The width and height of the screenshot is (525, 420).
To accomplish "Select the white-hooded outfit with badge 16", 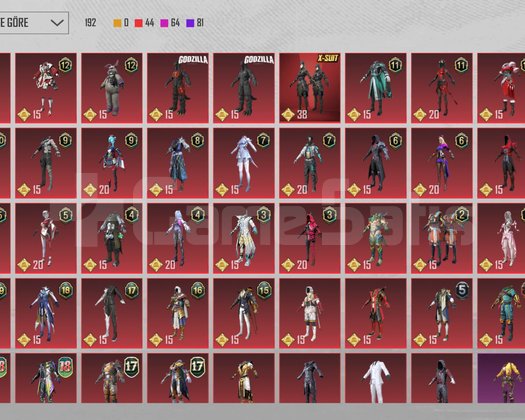I will [x=178, y=313].
